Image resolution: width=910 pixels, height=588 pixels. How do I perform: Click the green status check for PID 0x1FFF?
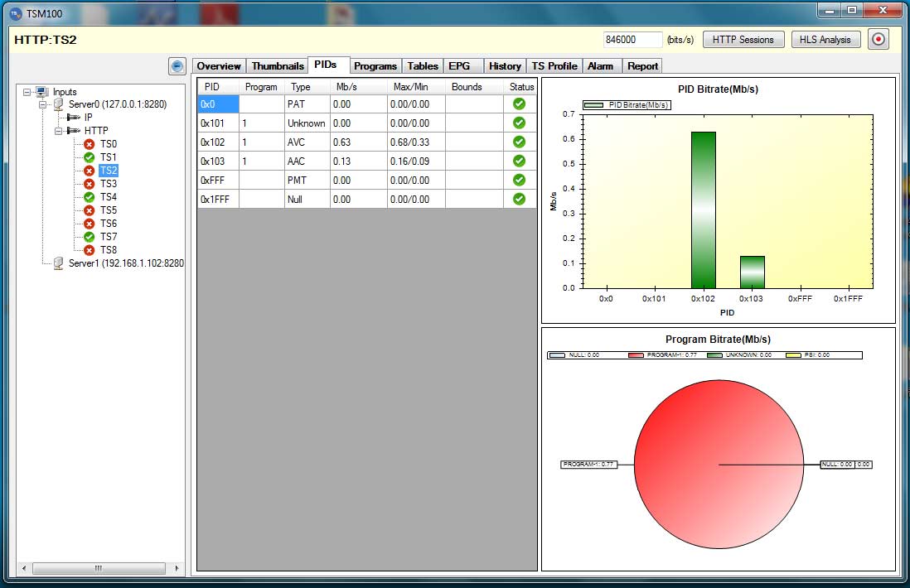tap(519, 199)
